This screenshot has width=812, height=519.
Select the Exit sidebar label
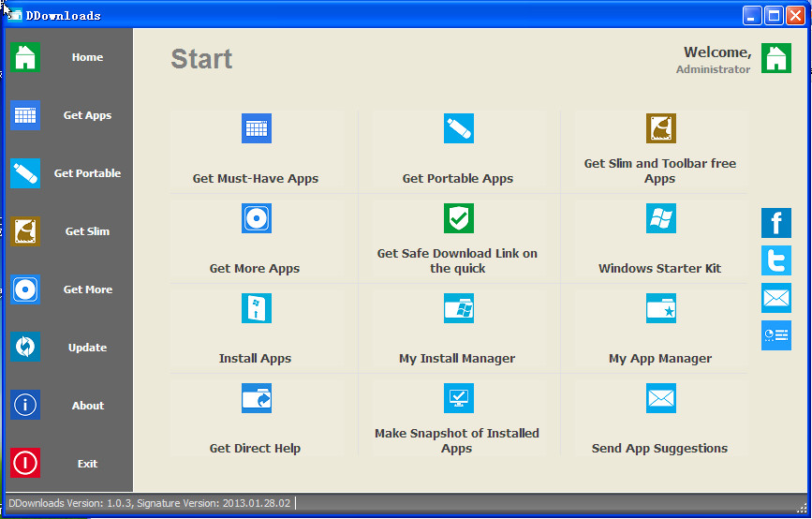click(87, 463)
